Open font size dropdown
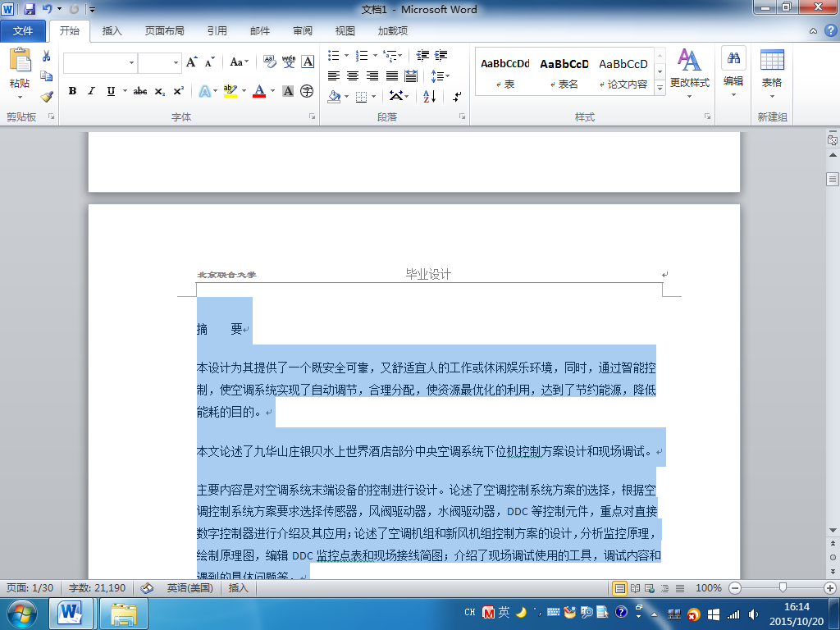This screenshot has width=840, height=630. point(176,62)
